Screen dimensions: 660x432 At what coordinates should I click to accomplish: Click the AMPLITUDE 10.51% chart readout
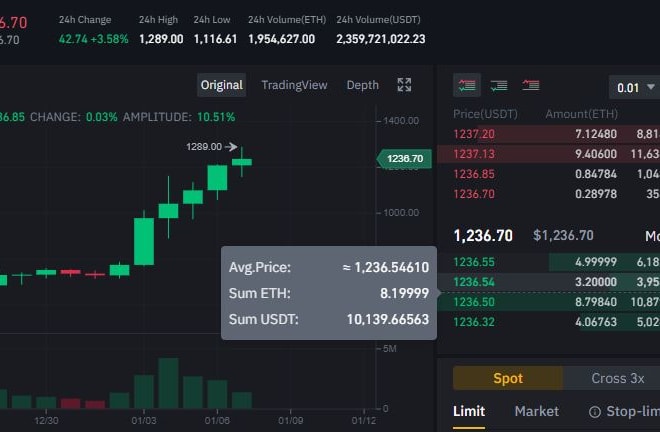179,117
